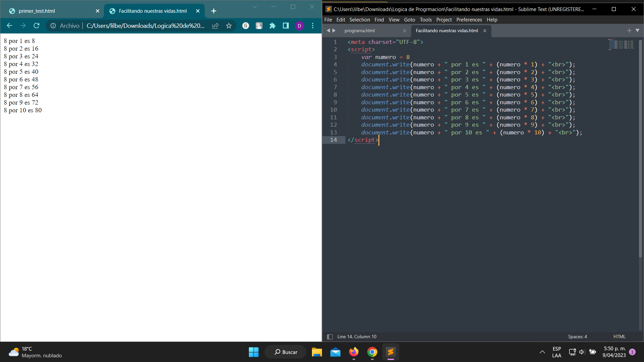The height and width of the screenshot is (362, 644).
Task: Open Sublime Text Edit menu
Action: point(341,20)
